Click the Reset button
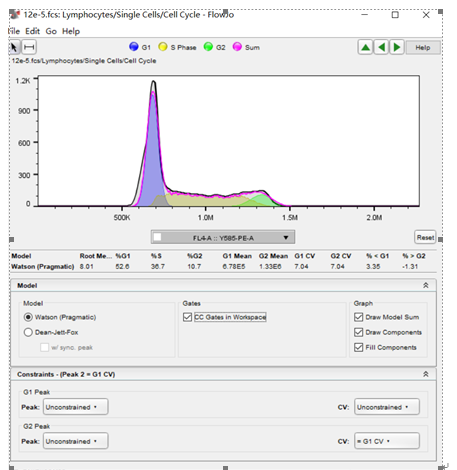Viewport: 457px width, 470px height. coord(425,237)
